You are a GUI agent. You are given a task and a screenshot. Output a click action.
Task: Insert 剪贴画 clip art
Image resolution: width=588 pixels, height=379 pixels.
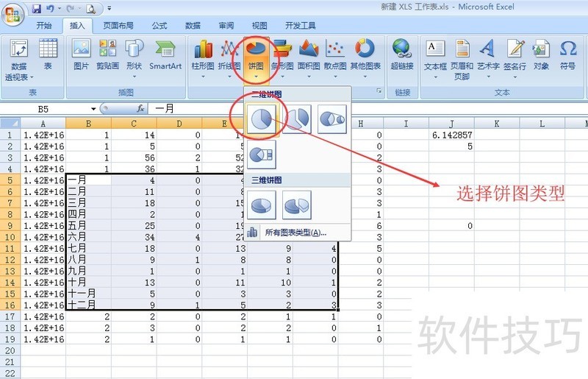(107, 54)
